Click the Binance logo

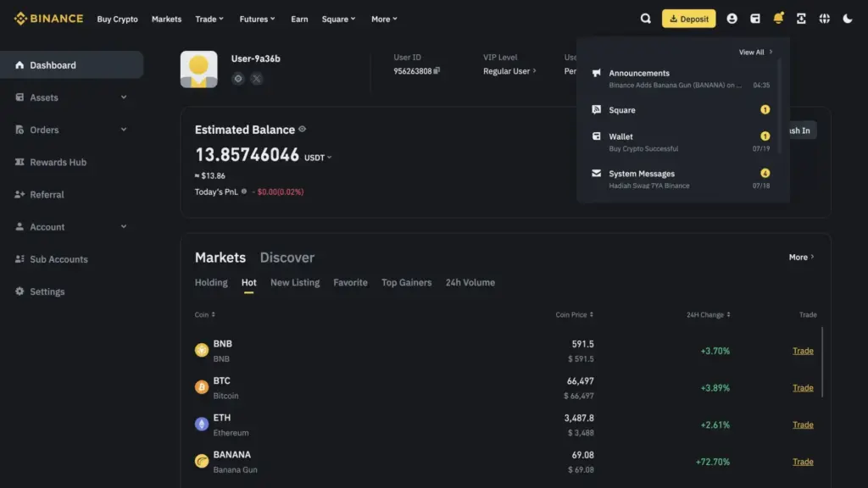[x=47, y=18]
